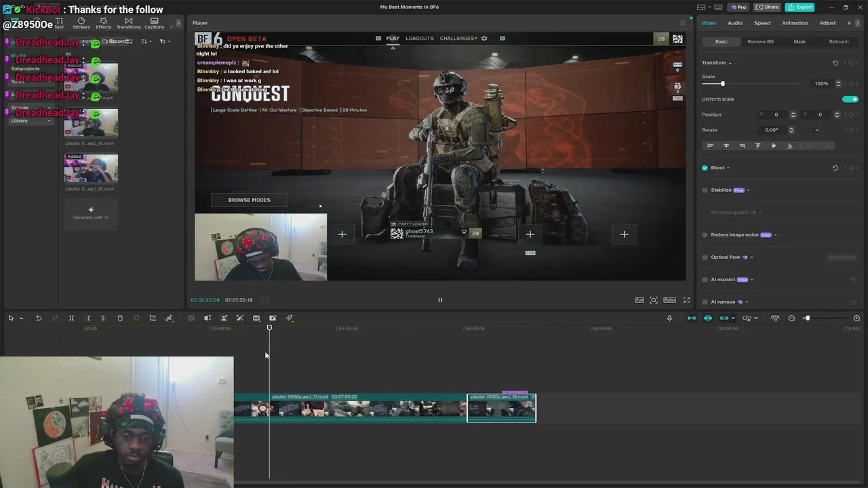868x488 pixels.
Task: Switch to the Audio tab
Action: [x=735, y=23]
